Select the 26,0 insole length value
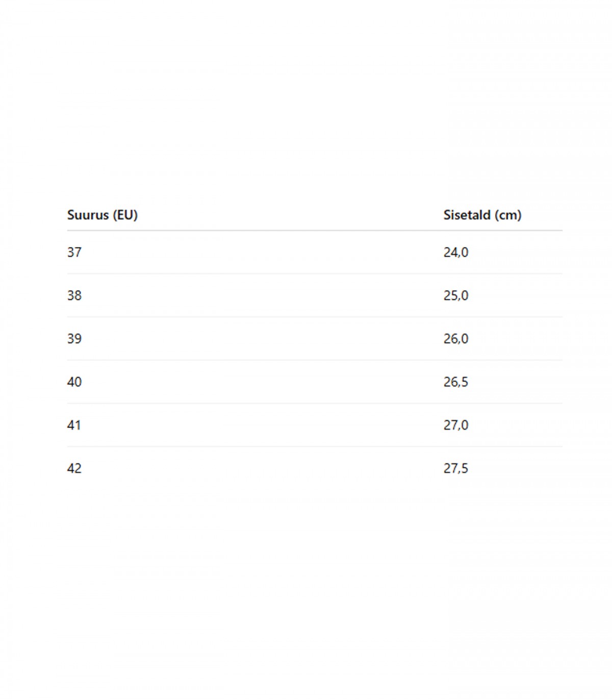 click(x=455, y=339)
